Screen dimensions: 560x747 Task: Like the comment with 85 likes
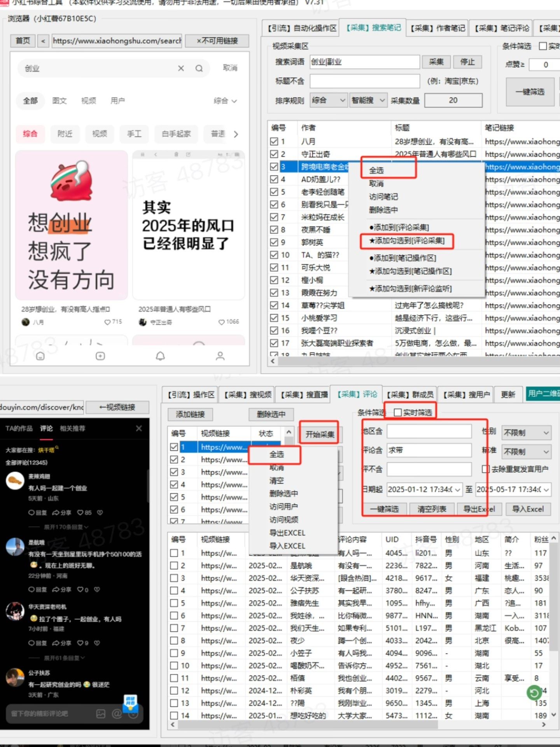pyautogui.click(x=80, y=513)
